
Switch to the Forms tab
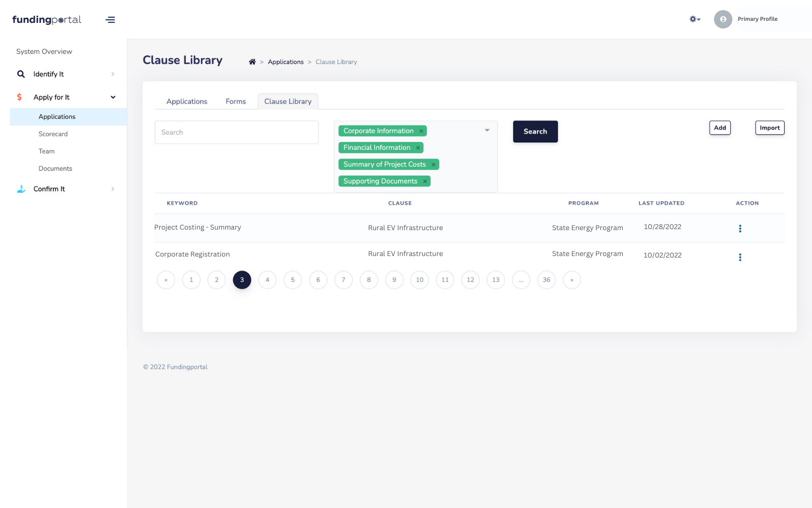pos(235,101)
